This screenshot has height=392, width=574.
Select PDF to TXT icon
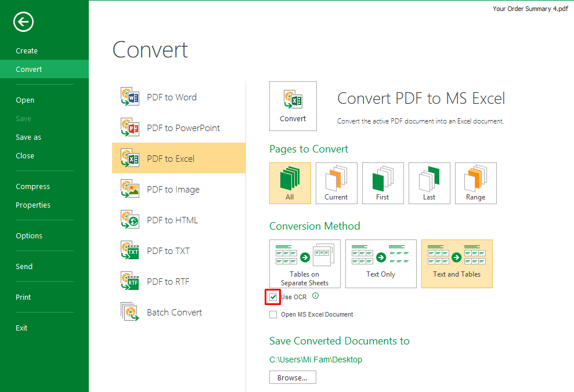pyautogui.click(x=130, y=251)
